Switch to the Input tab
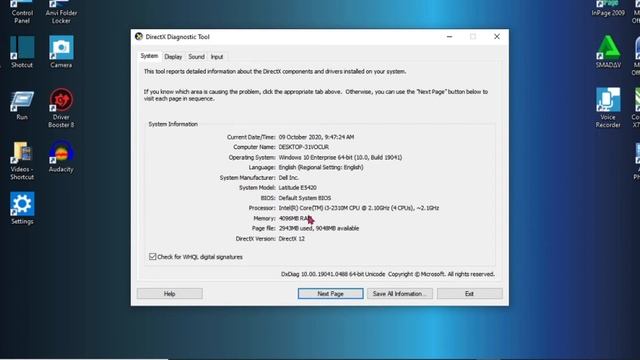This screenshot has height=360, width=640. [217, 57]
